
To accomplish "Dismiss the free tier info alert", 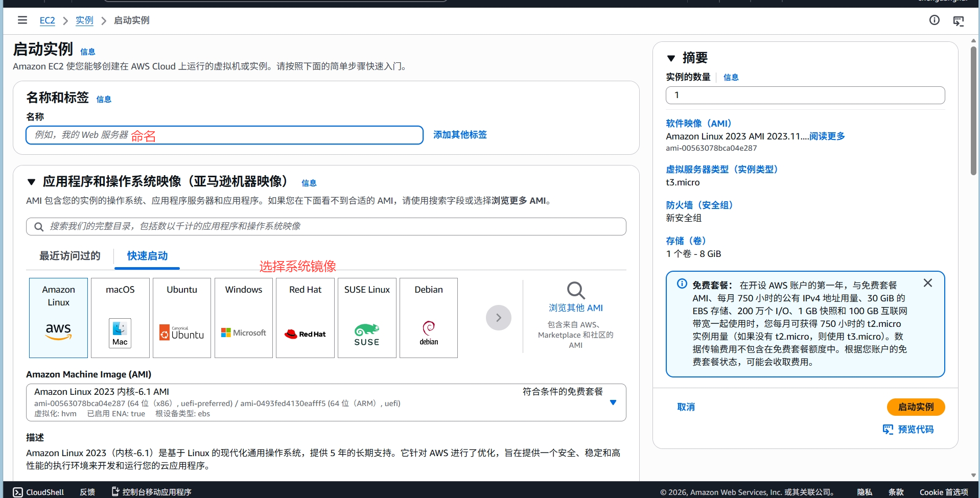I will pos(928,283).
